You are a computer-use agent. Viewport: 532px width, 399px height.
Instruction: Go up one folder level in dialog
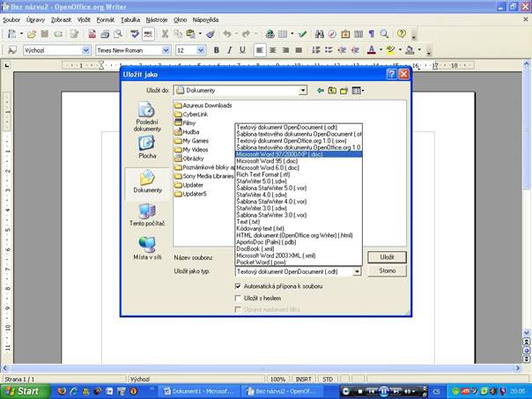click(332, 91)
